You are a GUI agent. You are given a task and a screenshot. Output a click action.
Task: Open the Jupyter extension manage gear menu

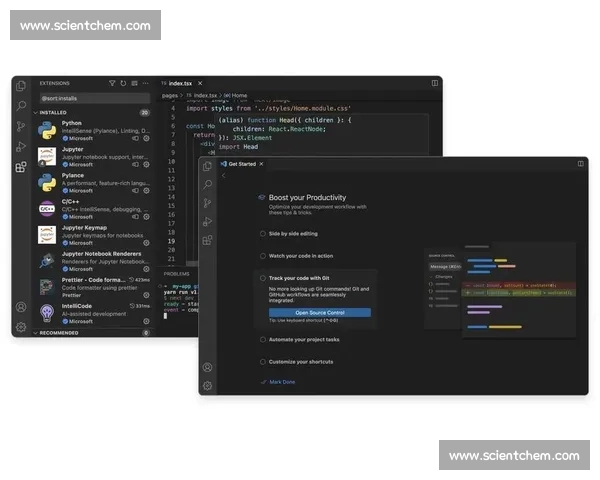pyautogui.click(x=146, y=164)
